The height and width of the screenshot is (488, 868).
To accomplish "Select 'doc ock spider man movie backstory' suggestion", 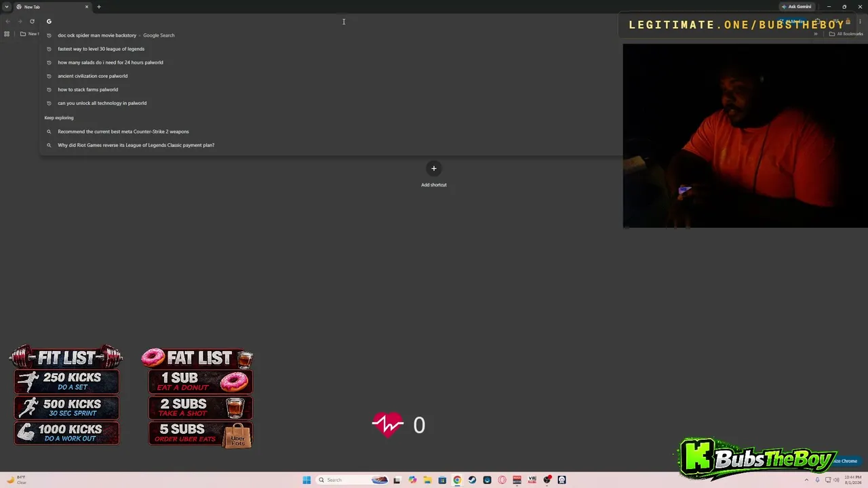I will (x=331, y=35).
